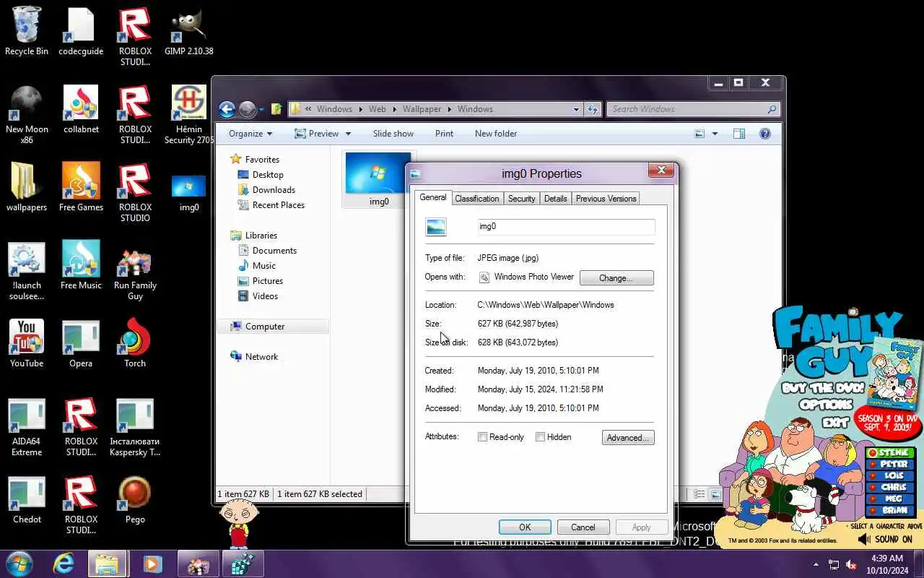
Task: Click Cancel in img0 Properties
Action: pyautogui.click(x=583, y=527)
